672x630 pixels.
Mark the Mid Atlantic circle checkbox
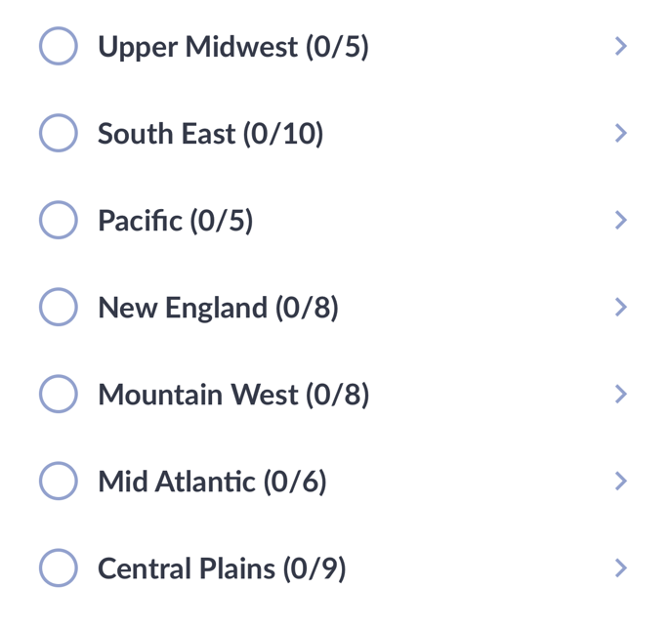(x=59, y=481)
